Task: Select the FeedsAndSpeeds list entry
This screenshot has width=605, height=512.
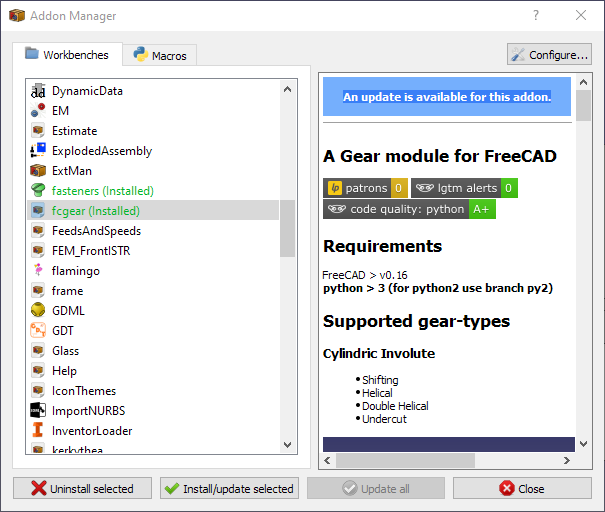Action: [153, 231]
